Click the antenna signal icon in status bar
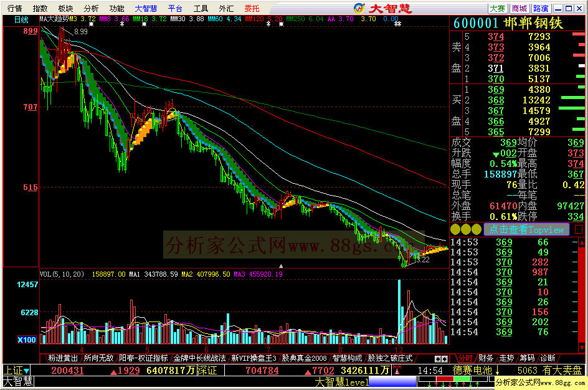This screenshot has height=390, width=588. click(397, 370)
